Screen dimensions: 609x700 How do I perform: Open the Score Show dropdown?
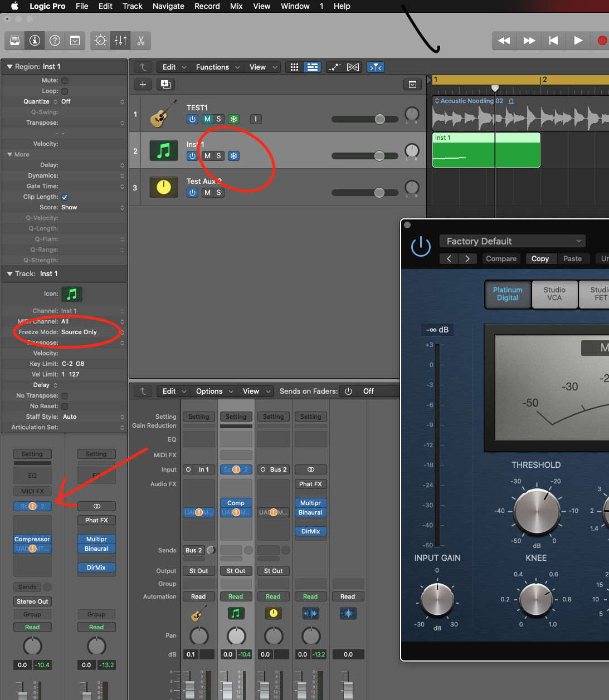92,207
